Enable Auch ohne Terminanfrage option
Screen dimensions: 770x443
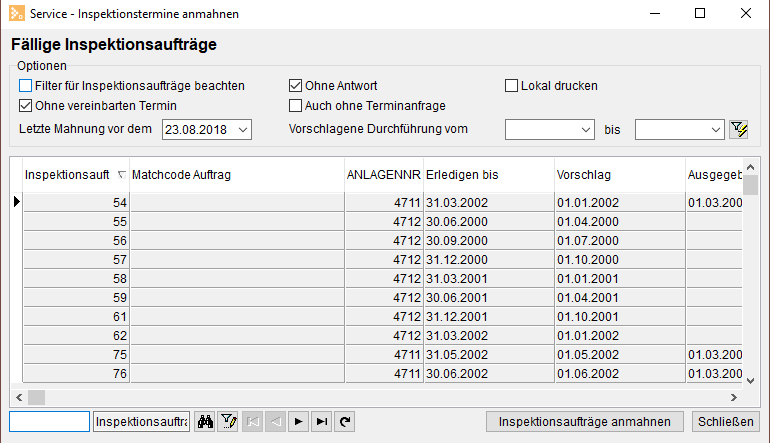click(x=295, y=105)
